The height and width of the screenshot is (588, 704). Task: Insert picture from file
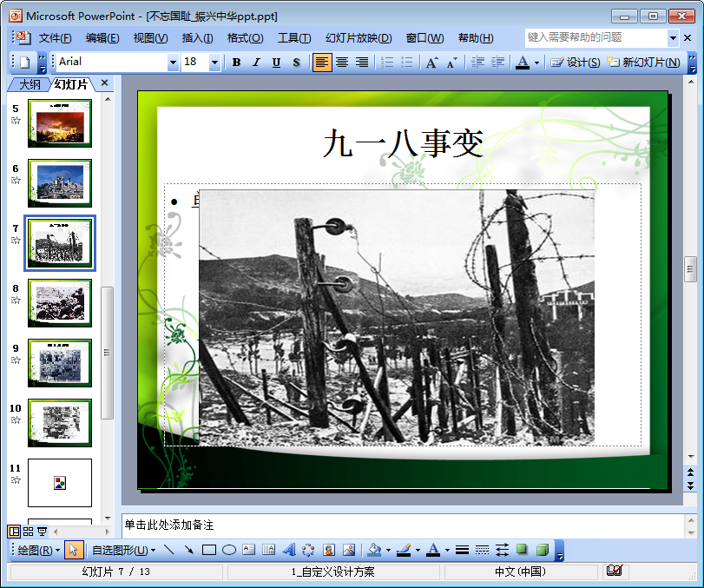click(x=349, y=550)
